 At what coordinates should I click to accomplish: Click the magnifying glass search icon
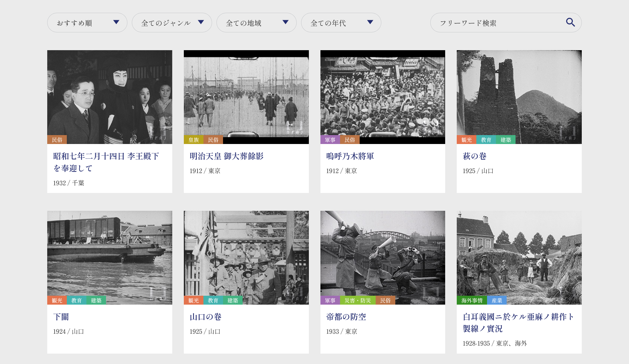pos(570,22)
